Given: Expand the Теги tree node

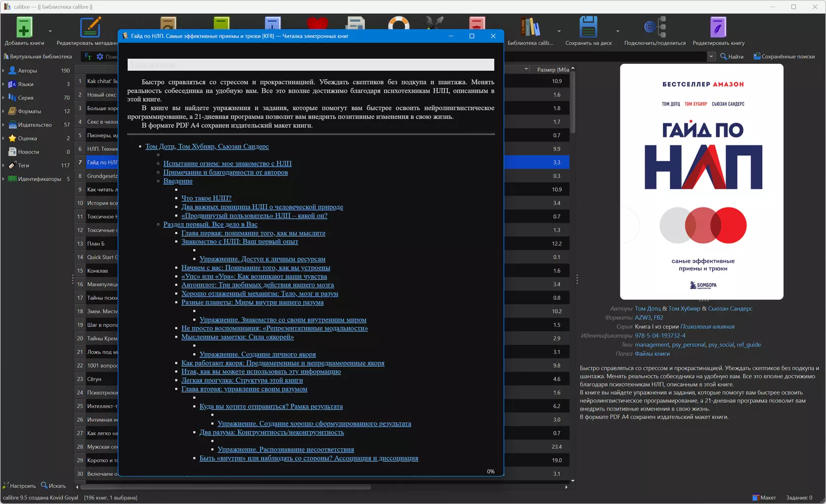Looking at the screenshot, I should click(x=3, y=166).
